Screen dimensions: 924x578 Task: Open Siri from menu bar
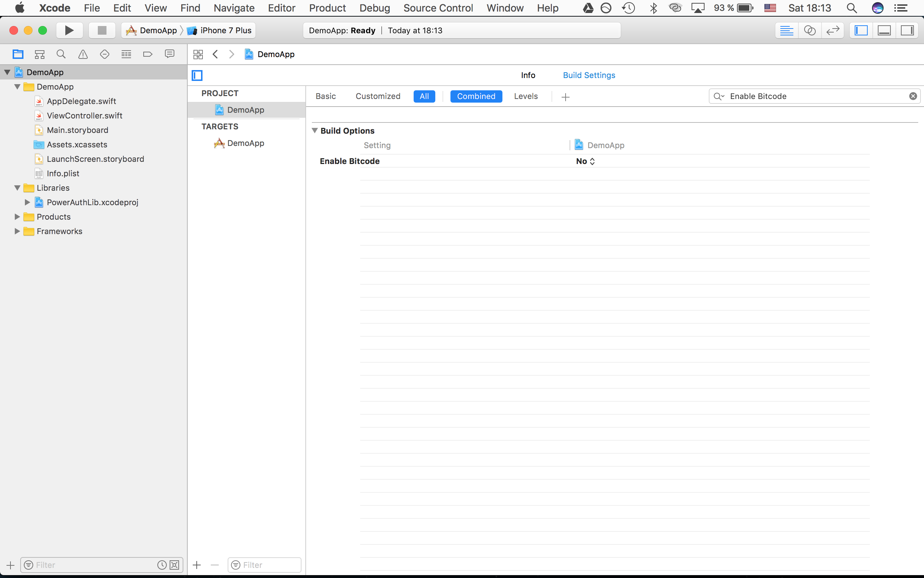tap(877, 8)
